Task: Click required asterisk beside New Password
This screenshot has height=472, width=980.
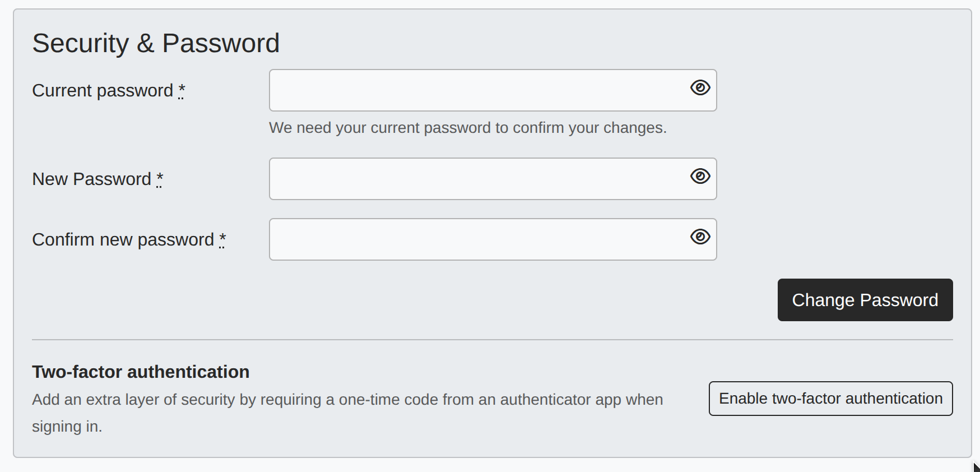Action: pos(160,178)
